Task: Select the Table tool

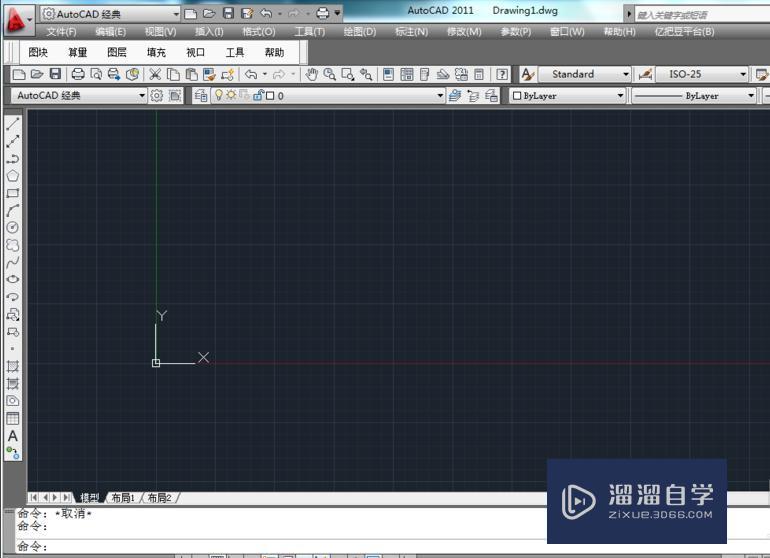Action: (x=13, y=418)
